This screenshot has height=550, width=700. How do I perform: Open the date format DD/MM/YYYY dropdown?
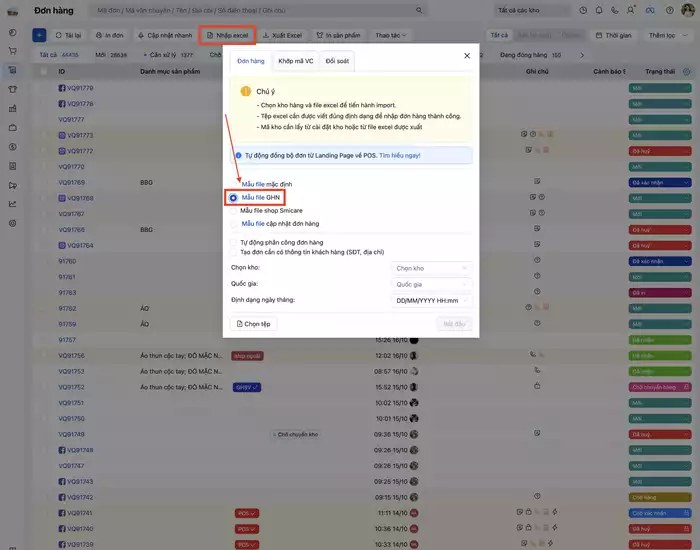pyautogui.click(x=431, y=300)
